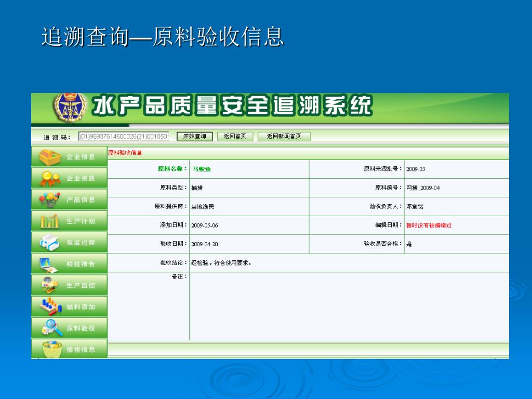Click the 返回首页 button
Image resolution: width=532 pixels, height=399 pixels.
[235, 137]
